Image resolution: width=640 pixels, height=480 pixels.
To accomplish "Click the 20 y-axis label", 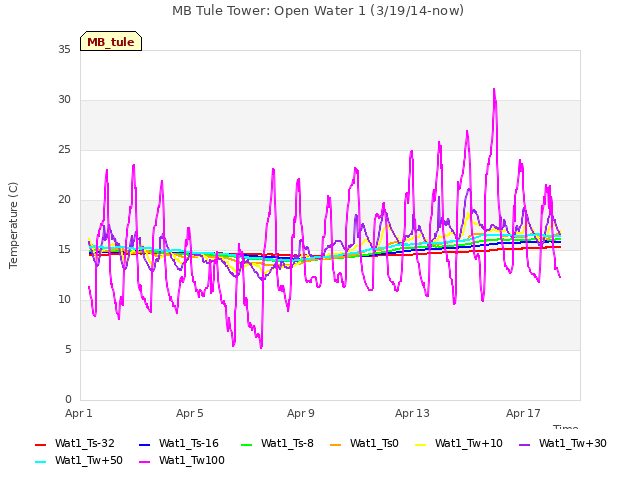I will [64, 200].
